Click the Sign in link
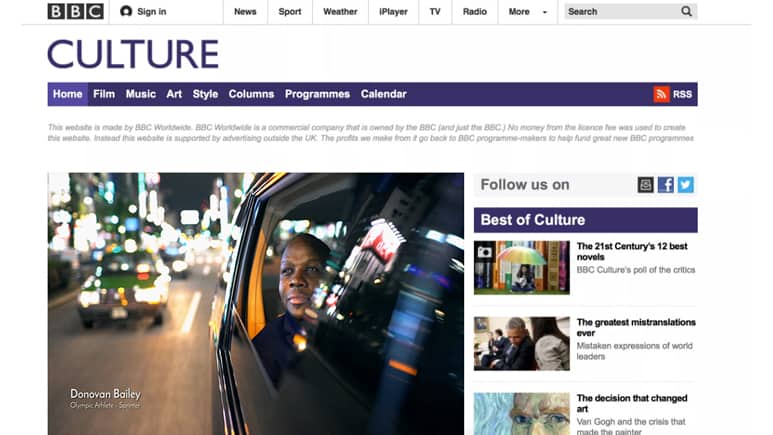The width and height of the screenshot is (773, 435). 151,11
